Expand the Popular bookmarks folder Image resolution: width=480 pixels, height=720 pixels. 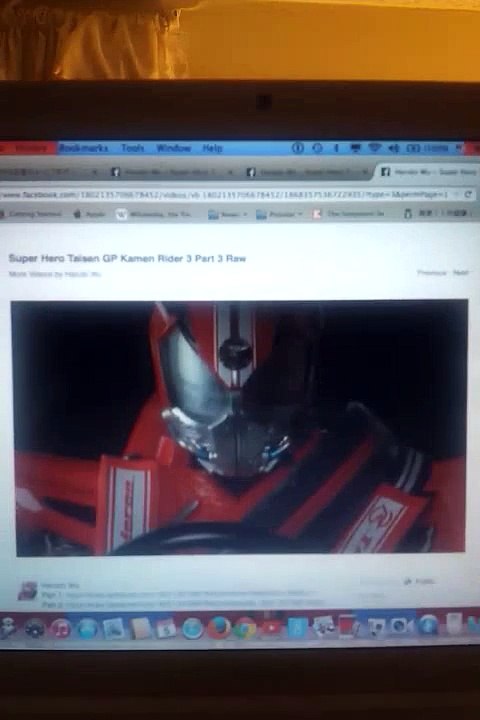click(x=279, y=214)
